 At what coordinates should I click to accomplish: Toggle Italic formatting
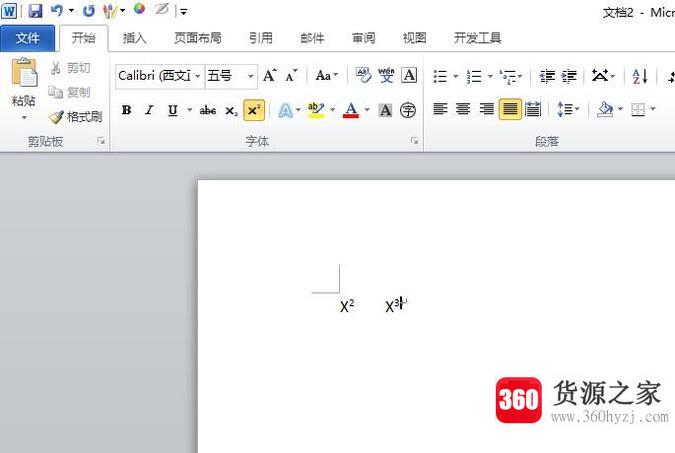[x=149, y=110]
